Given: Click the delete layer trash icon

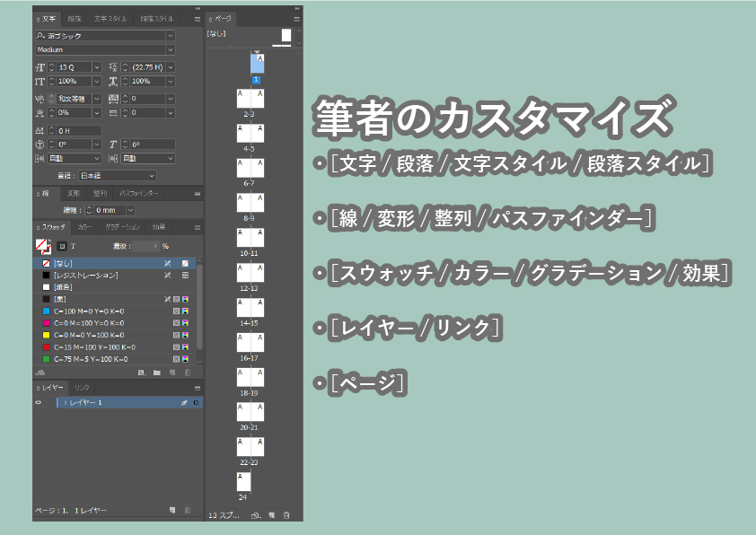Looking at the screenshot, I should 188,510.
